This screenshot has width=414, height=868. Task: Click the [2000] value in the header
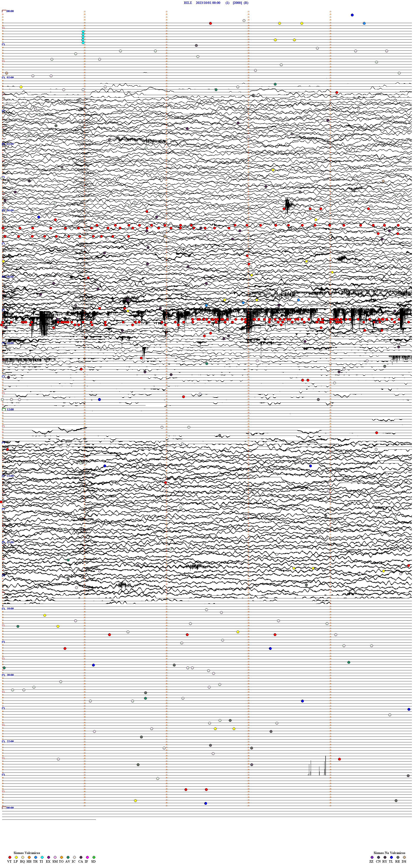[x=237, y=3]
